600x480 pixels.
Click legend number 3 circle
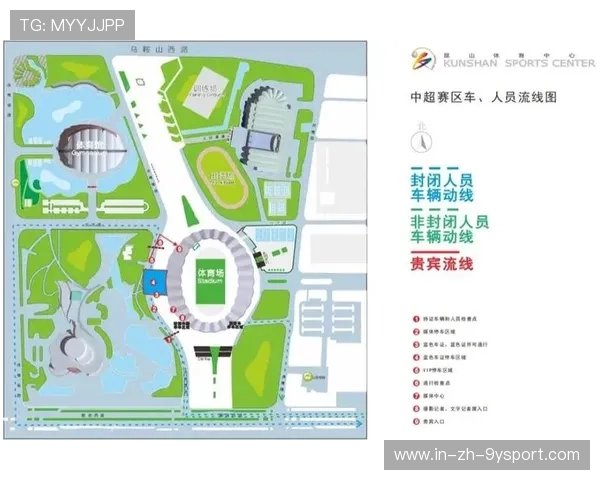416,344
